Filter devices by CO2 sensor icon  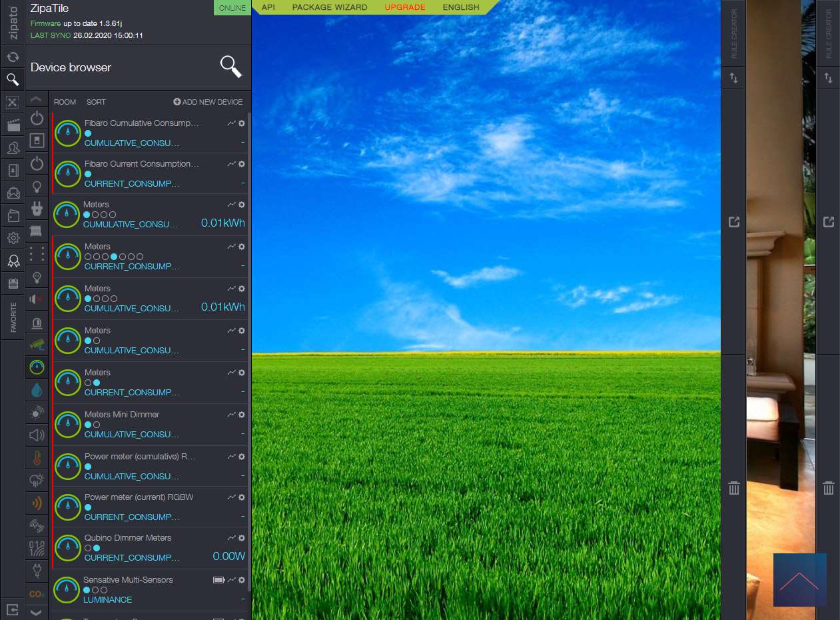(x=37, y=593)
